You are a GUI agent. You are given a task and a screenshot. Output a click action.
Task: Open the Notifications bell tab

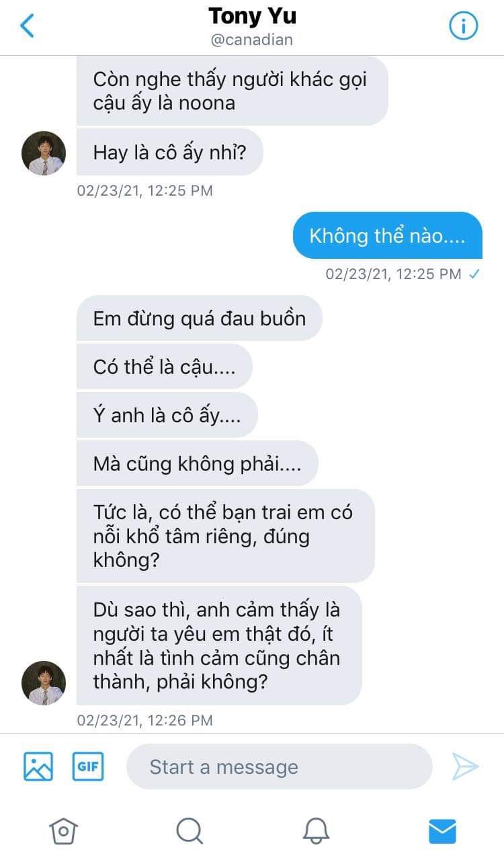pyautogui.click(x=316, y=831)
